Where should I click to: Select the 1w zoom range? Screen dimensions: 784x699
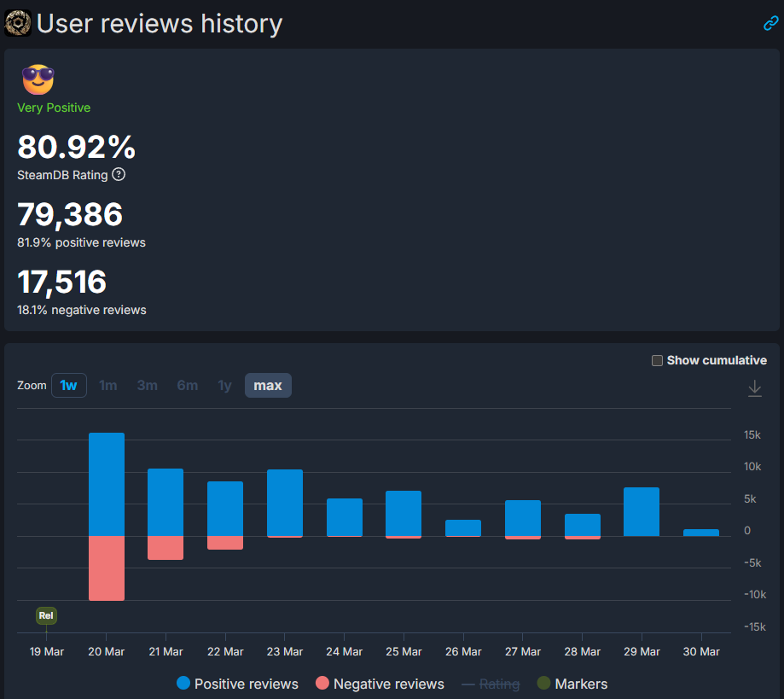(68, 386)
